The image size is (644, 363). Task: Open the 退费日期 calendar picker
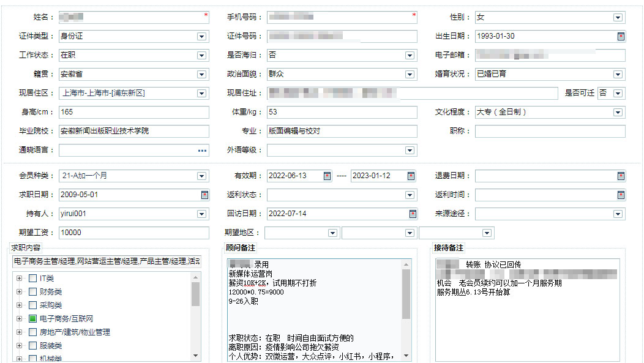(x=621, y=176)
